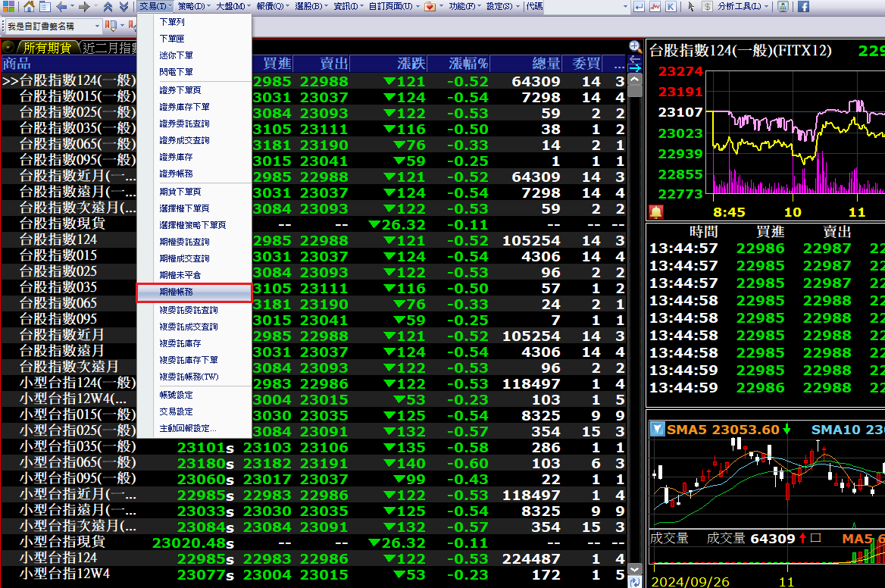Open the 我是自訂書籤名稱 bookmark dropdown

coord(96,26)
